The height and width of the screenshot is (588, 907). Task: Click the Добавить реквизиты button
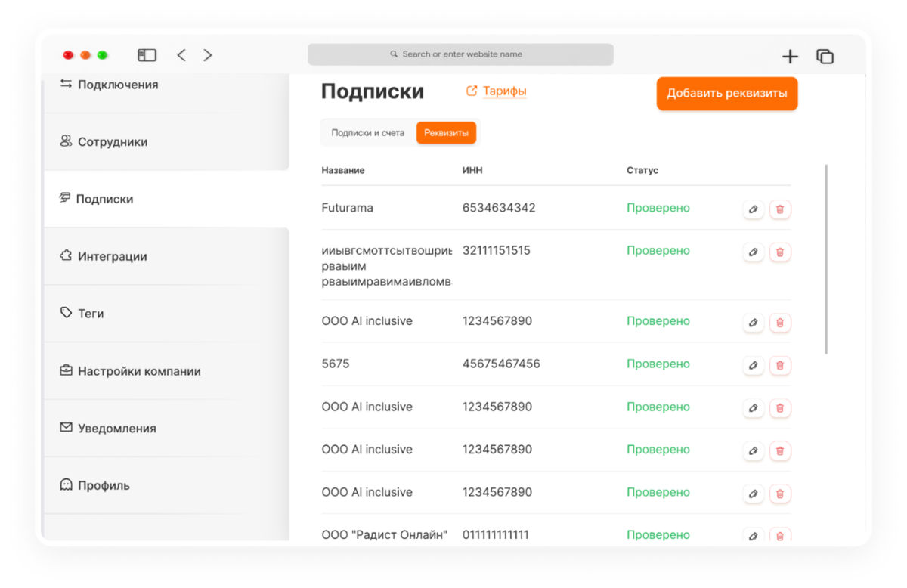point(727,94)
